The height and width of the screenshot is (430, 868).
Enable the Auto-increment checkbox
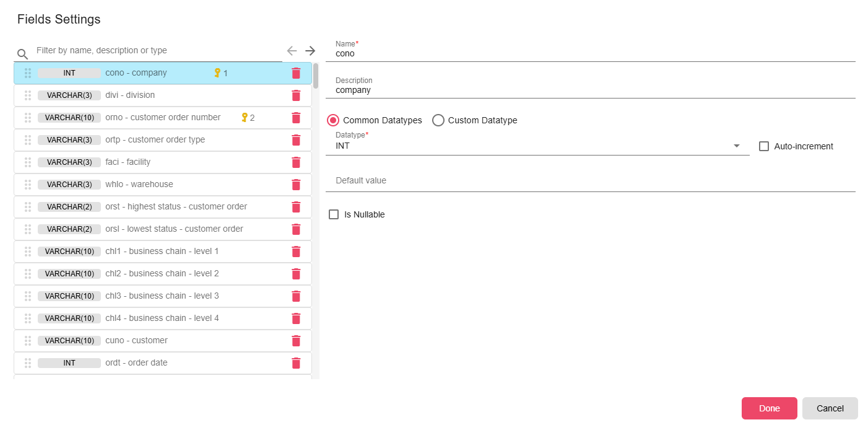[764, 146]
